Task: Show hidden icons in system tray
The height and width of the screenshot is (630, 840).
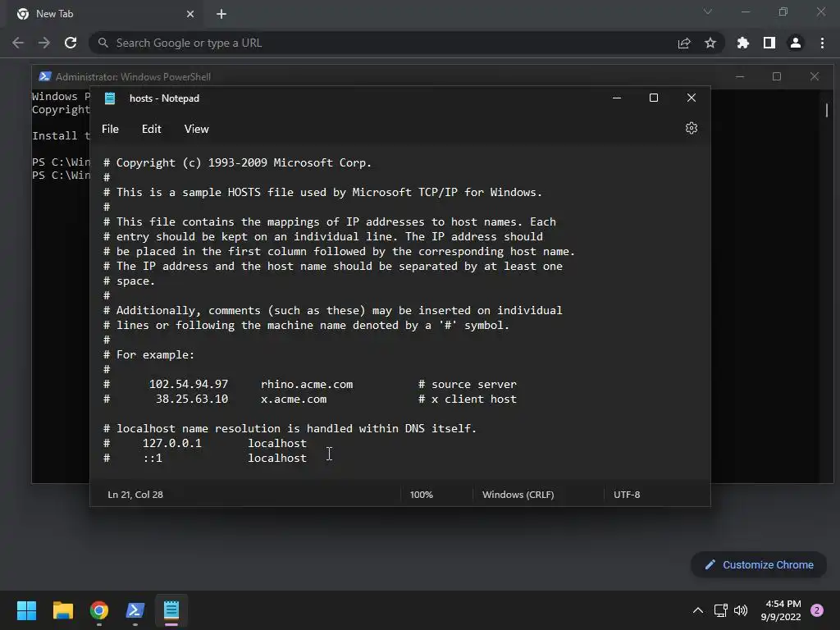Action: click(697, 610)
